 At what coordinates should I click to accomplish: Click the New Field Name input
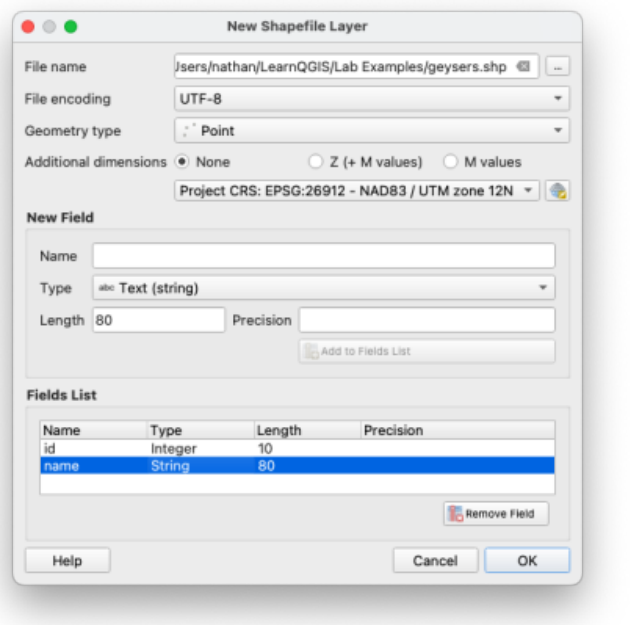(x=324, y=255)
